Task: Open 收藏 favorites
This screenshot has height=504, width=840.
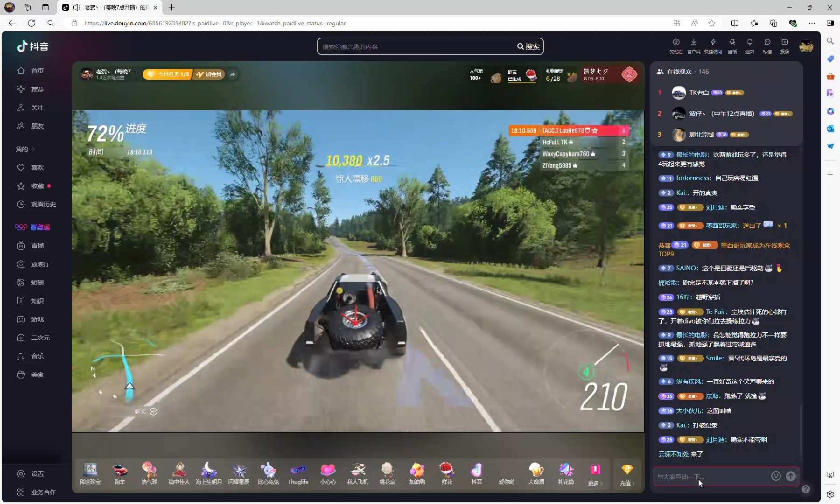Action: tap(31, 186)
